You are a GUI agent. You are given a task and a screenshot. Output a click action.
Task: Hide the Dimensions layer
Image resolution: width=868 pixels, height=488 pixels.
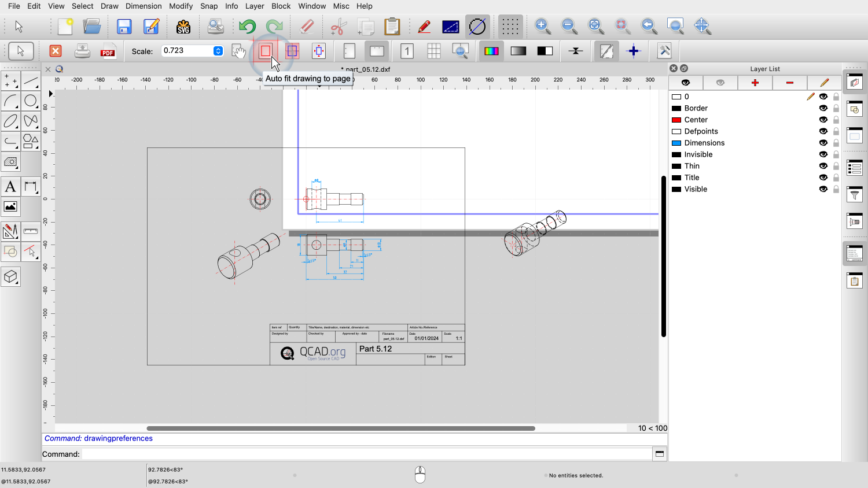coord(823,143)
